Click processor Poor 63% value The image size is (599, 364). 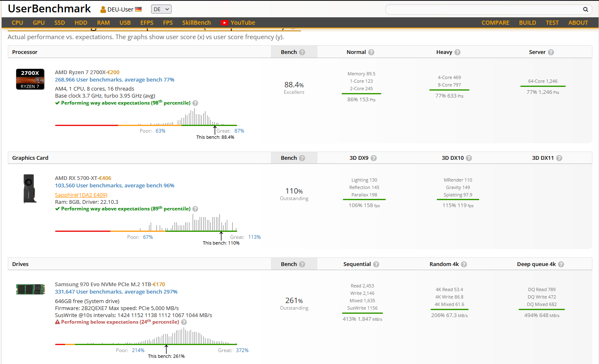[x=161, y=131]
